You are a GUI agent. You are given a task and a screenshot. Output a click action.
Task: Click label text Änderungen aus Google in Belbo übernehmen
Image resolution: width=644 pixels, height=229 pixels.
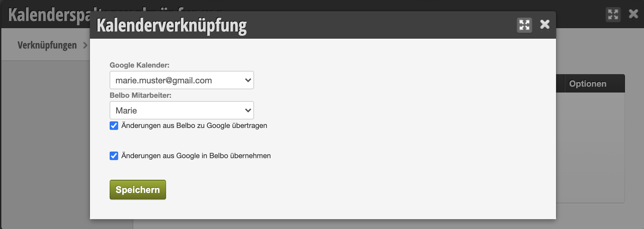(196, 156)
